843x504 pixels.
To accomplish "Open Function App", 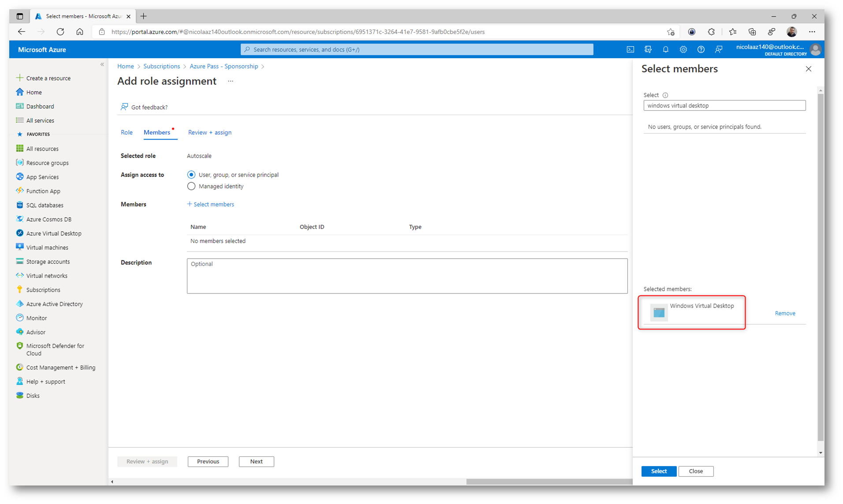I will (x=38, y=191).
